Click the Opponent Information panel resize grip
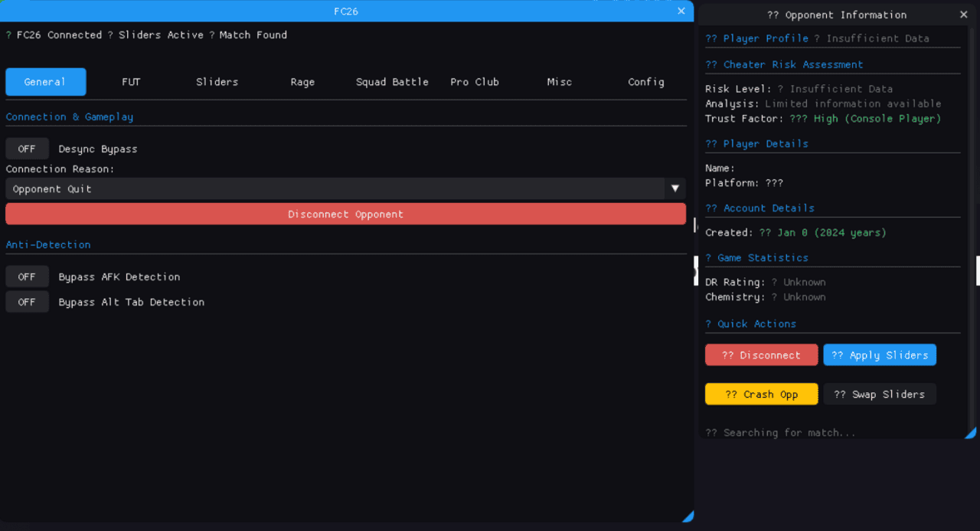The image size is (980, 531). click(970, 433)
